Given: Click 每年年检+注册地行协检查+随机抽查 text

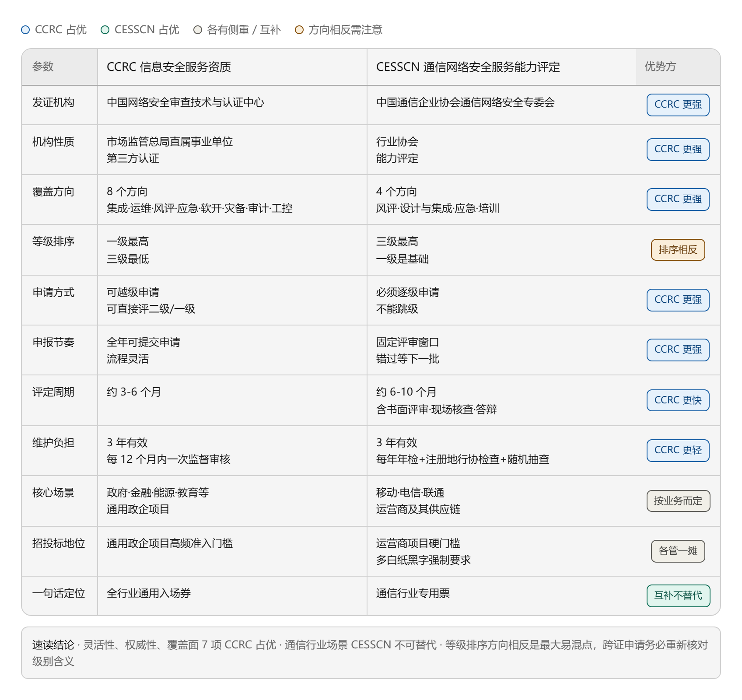Looking at the screenshot, I should click(463, 459).
